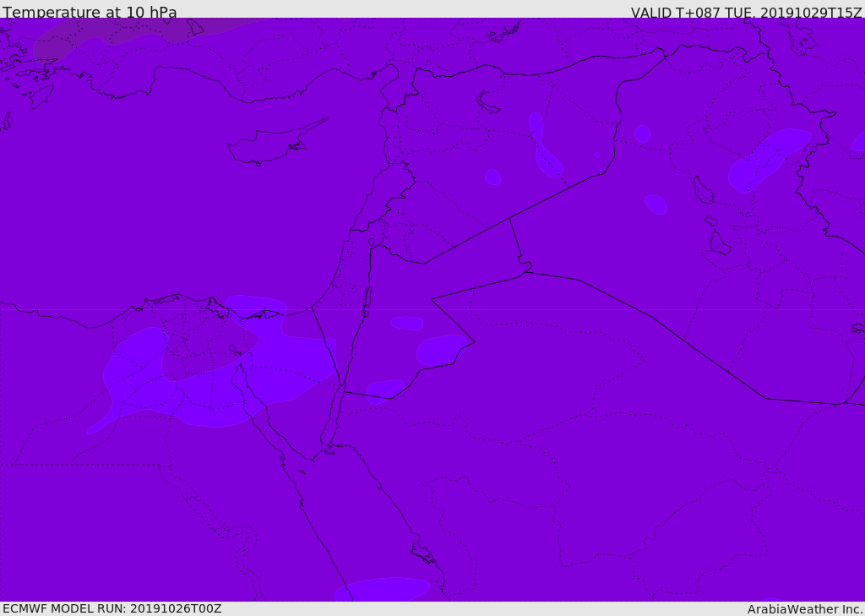Click the 'VALID T+087 TUE' timestamp text
The image size is (865, 616).
pyautogui.click(x=746, y=13)
